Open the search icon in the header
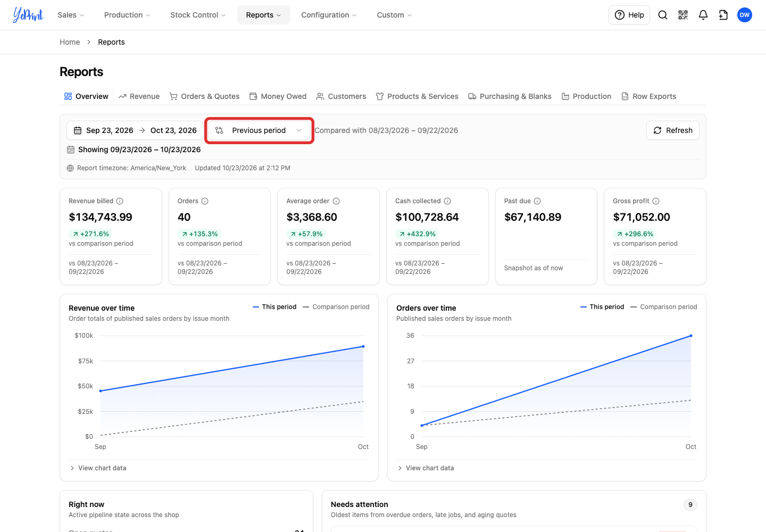The height and width of the screenshot is (532, 766). [x=663, y=15]
